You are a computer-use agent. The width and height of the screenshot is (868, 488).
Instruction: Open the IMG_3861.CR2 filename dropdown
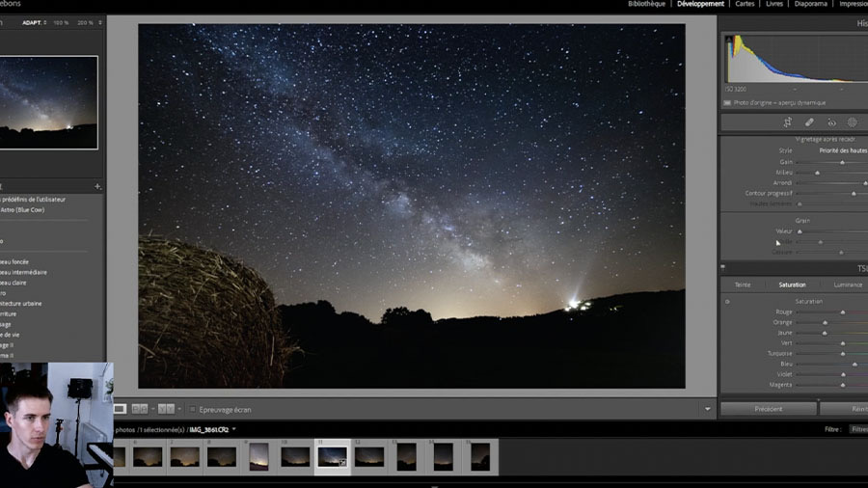point(234,429)
